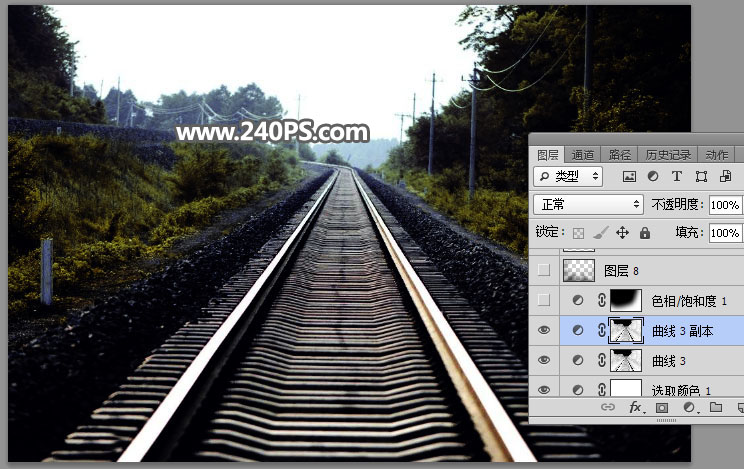
Task: Click the link layers chain icon
Action: [608, 407]
